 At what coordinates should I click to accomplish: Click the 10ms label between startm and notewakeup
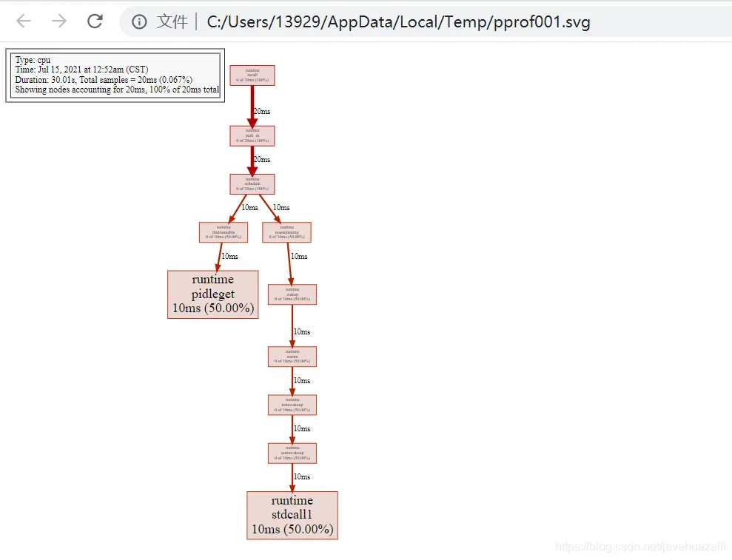pos(302,381)
